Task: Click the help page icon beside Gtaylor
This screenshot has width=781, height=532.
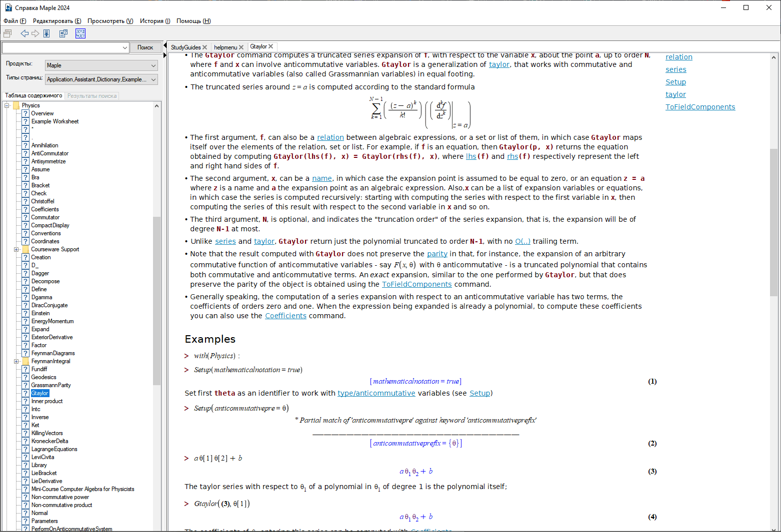Action: click(25, 393)
